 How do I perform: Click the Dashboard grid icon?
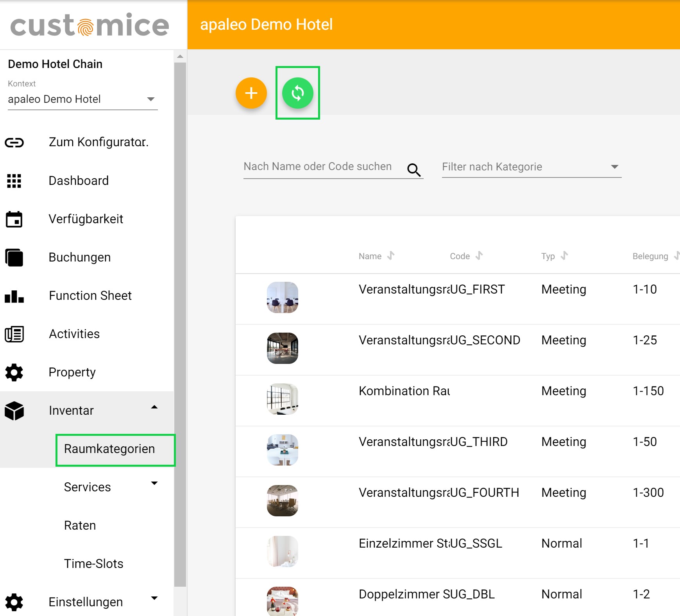point(14,181)
